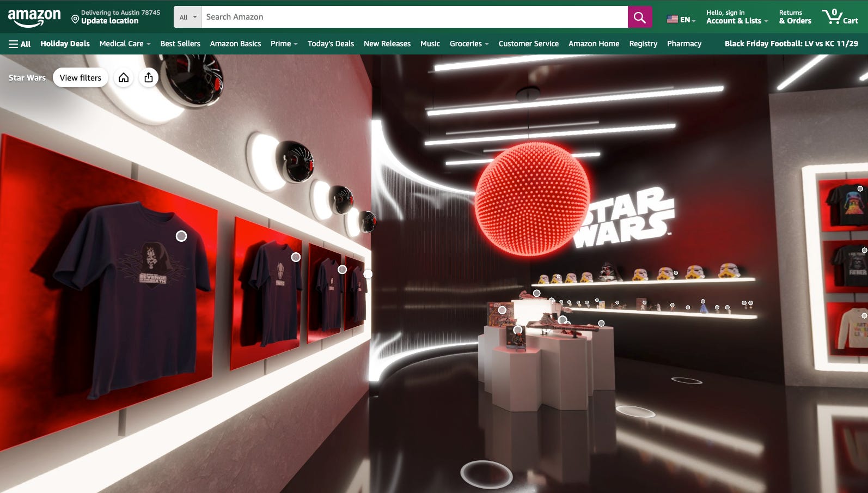Click the location pin Update location
868x493 pixels.
tap(115, 17)
